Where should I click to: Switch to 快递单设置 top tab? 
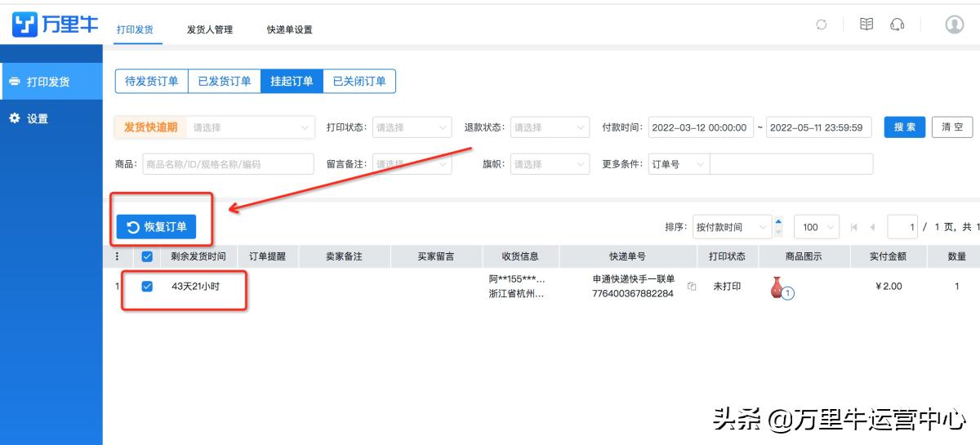pyautogui.click(x=290, y=29)
